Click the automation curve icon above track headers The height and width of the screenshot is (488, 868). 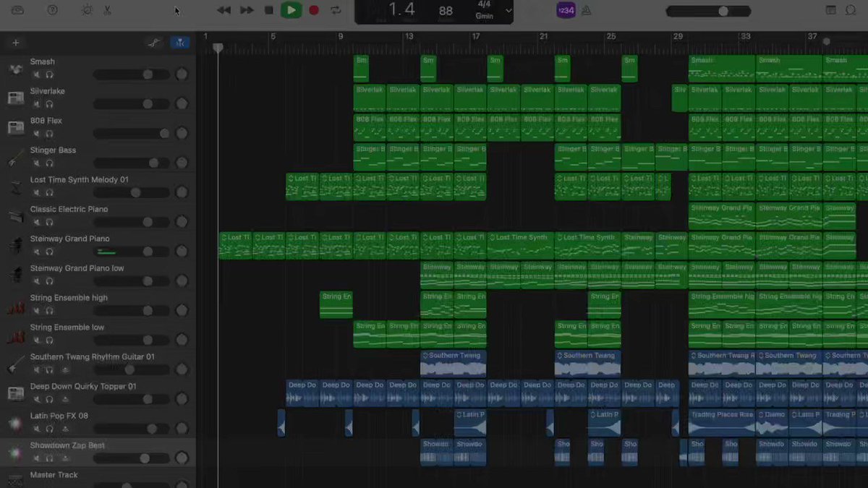pyautogui.click(x=153, y=42)
